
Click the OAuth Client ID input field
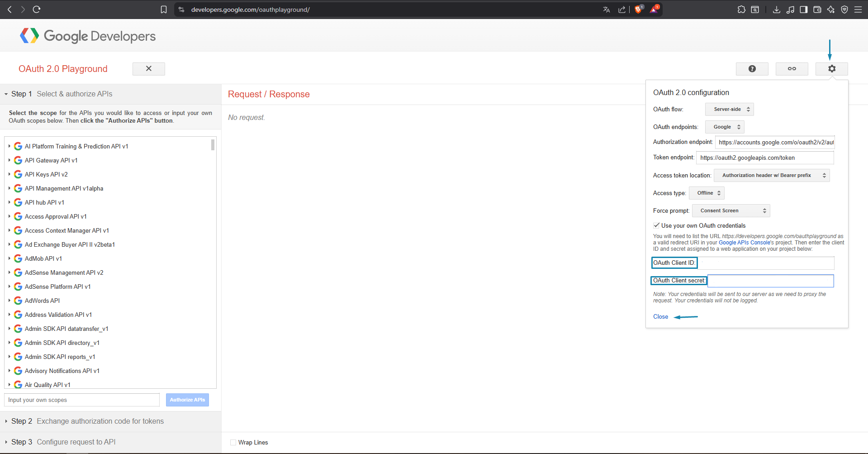pyautogui.click(x=765, y=263)
